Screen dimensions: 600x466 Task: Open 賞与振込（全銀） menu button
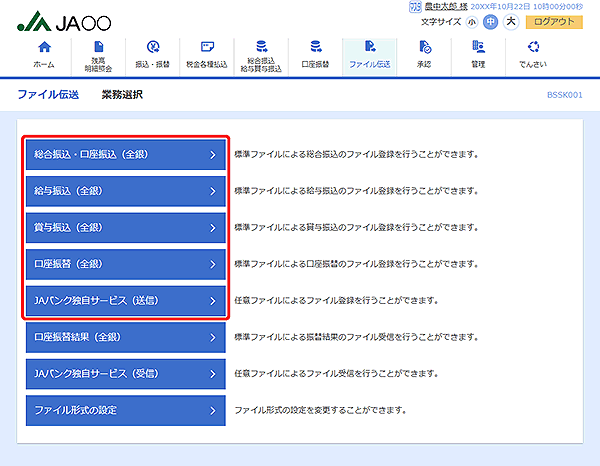126,228
